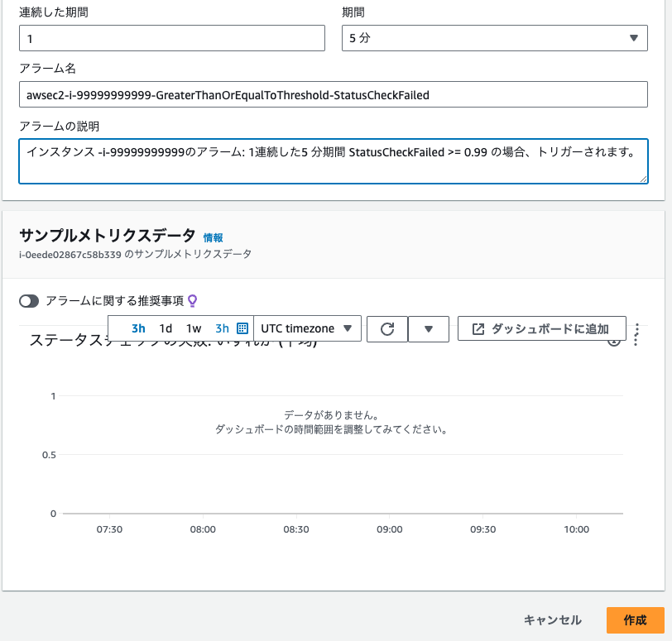Image resolution: width=672 pixels, height=641 pixels.
Task: Click ダッシュボードに追加 to add chart to dashboard
Action: click(541, 328)
